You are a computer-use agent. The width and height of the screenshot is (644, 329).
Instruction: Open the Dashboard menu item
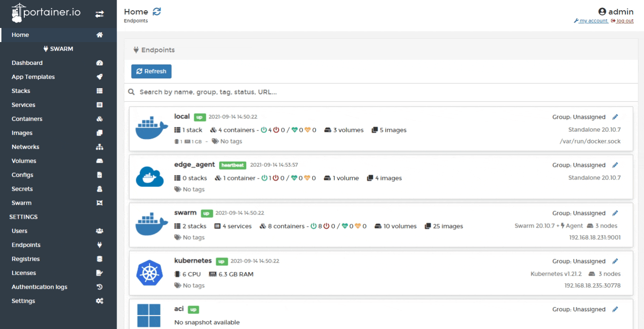59,63
